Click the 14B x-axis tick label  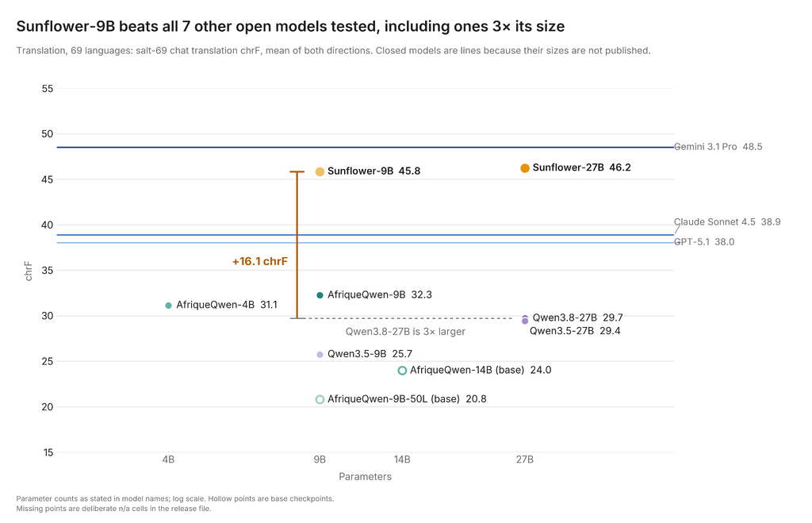(402, 460)
